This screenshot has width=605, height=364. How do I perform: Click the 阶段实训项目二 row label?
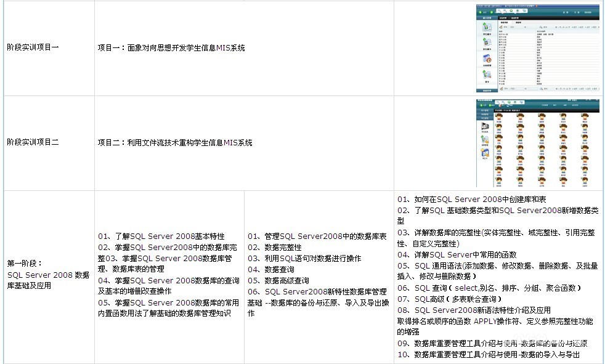[x=33, y=142]
